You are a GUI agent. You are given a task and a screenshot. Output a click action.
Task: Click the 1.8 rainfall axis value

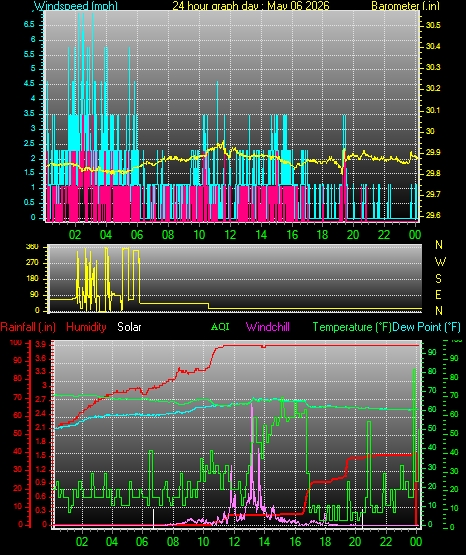pos(41,441)
